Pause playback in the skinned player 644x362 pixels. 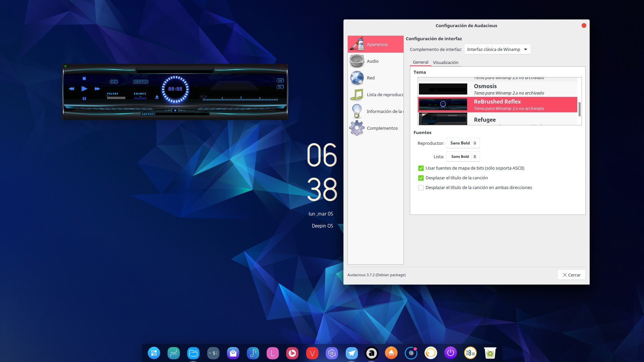(x=84, y=99)
